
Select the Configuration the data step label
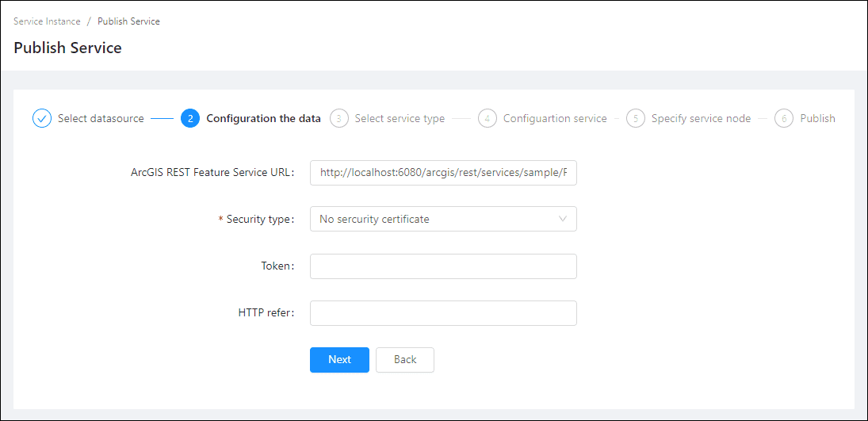[x=263, y=118]
